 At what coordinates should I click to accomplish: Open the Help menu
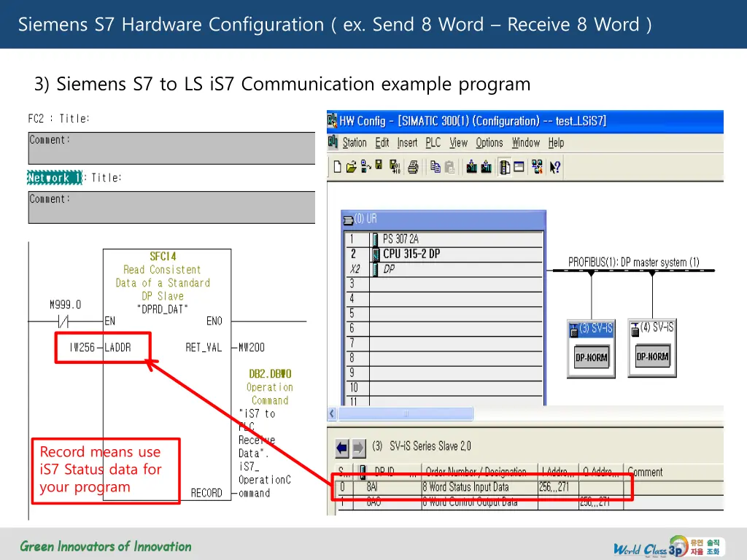coord(555,142)
